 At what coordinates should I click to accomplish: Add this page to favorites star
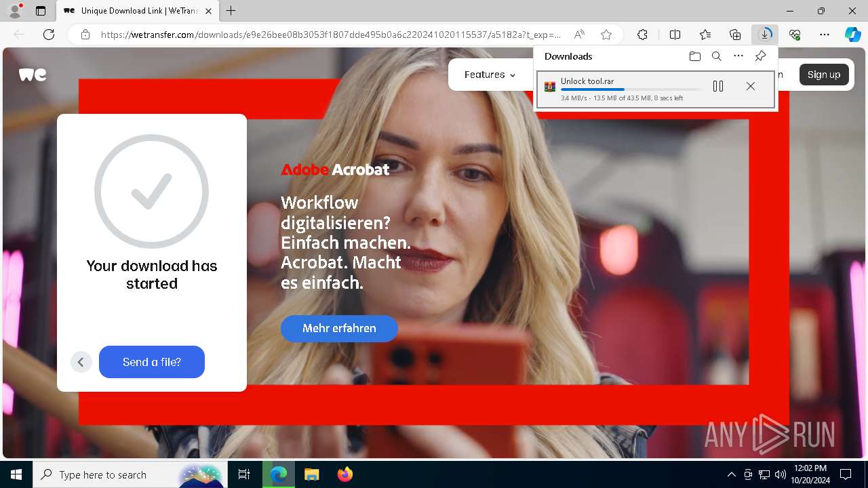(606, 35)
